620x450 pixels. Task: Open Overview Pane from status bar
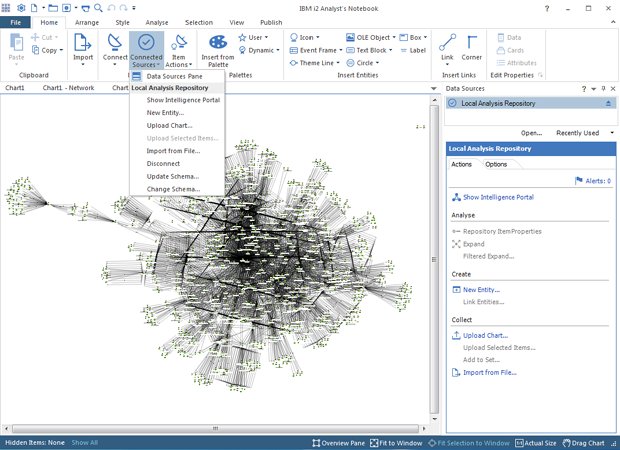[x=338, y=443]
